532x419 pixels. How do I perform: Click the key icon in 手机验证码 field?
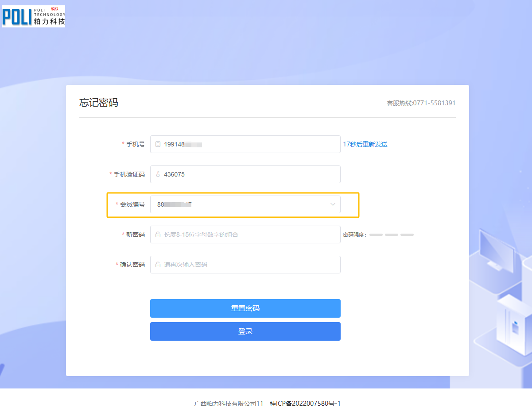[x=158, y=174]
